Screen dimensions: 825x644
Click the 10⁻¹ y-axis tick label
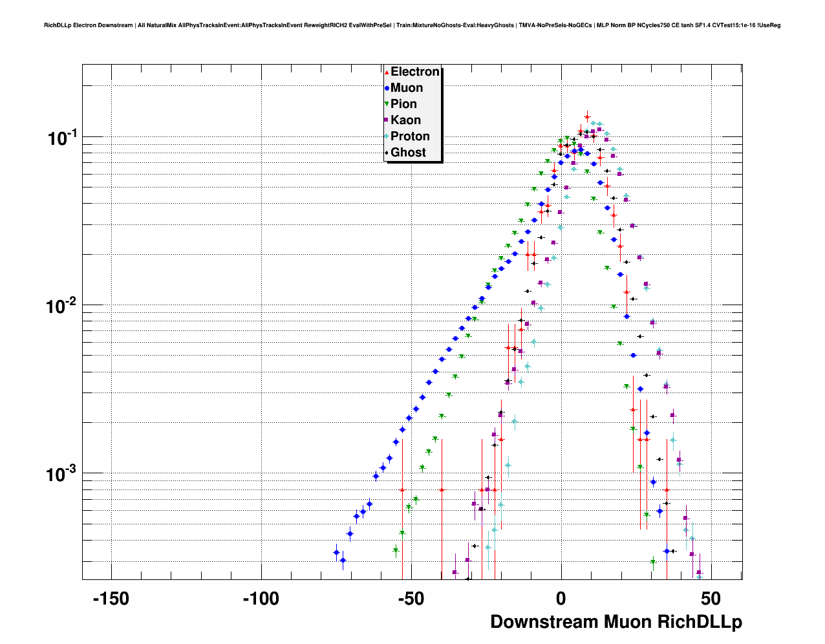click(62, 138)
